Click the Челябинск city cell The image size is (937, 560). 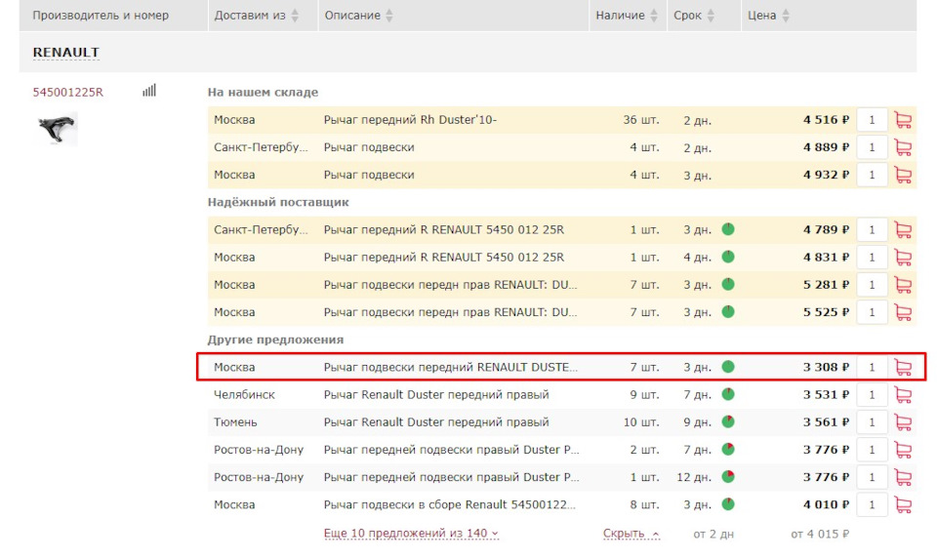(244, 394)
